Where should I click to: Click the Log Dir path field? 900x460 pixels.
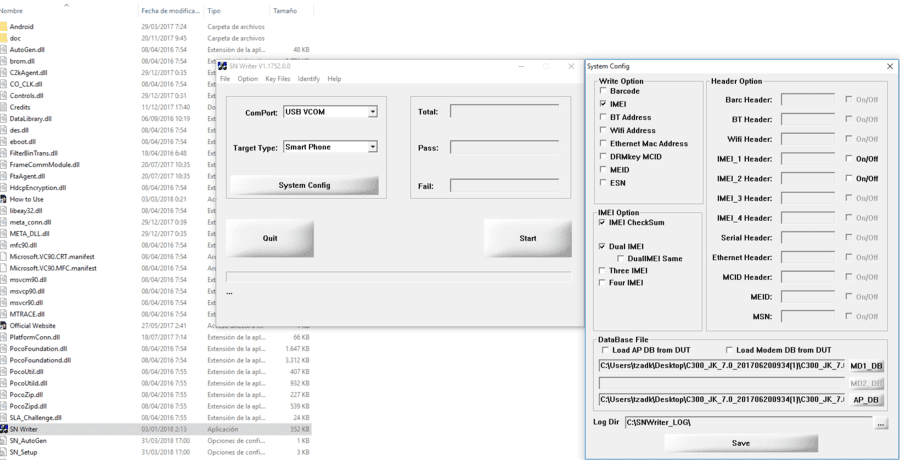748,423
